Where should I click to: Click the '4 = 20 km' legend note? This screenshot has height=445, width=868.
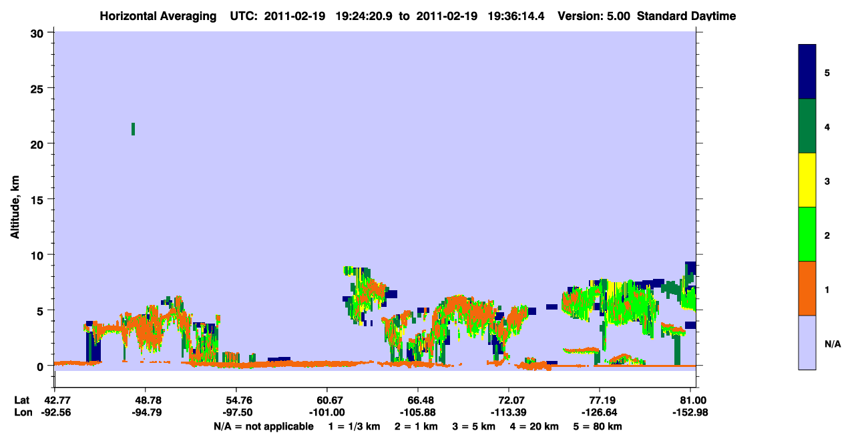pyautogui.click(x=533, y=426)
